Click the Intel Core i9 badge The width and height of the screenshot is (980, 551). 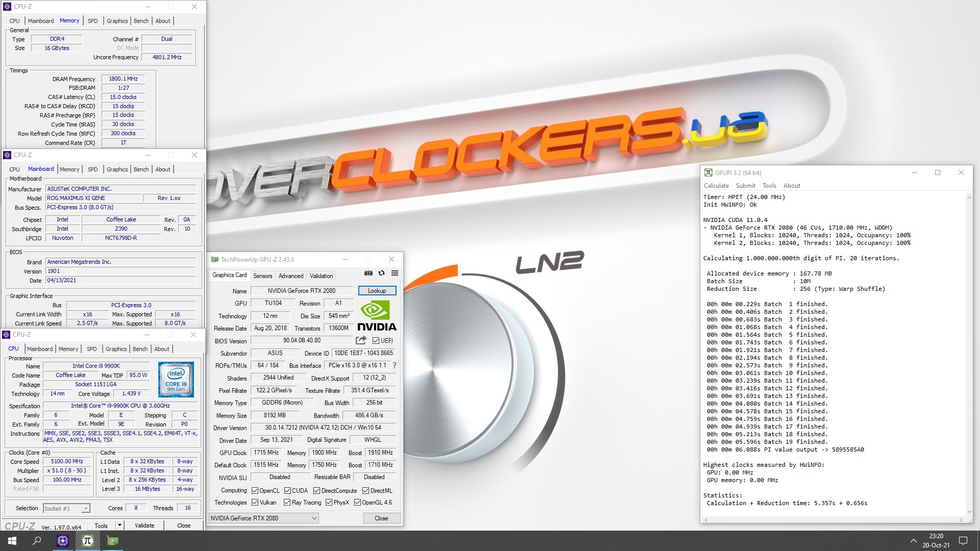click(x=176, y=380)
